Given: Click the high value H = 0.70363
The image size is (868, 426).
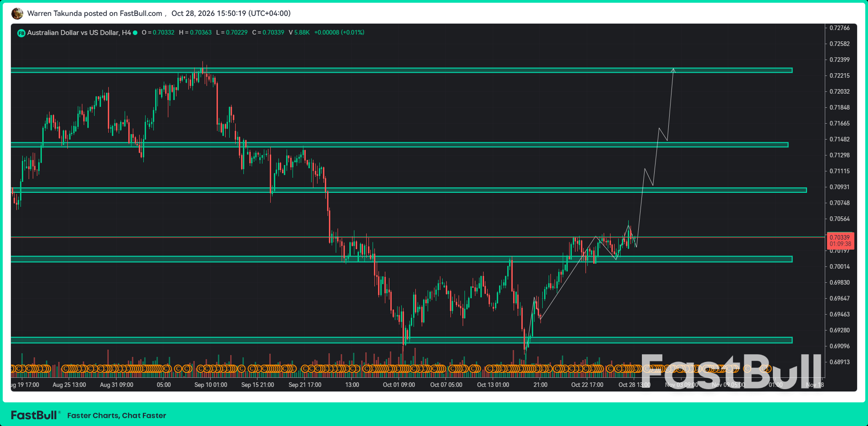Looking at the screenshot, I should click(195, 33).
